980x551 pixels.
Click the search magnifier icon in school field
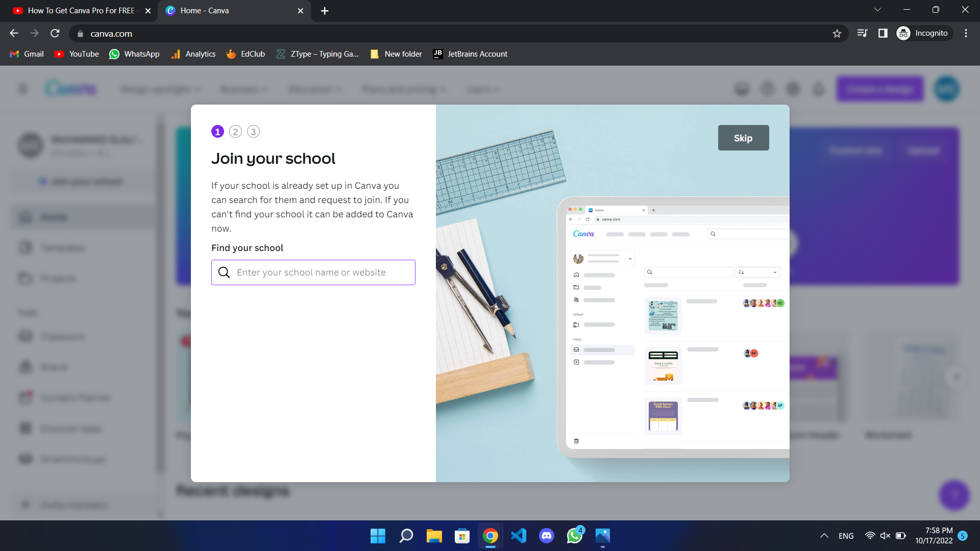click(x=224, y=272)
